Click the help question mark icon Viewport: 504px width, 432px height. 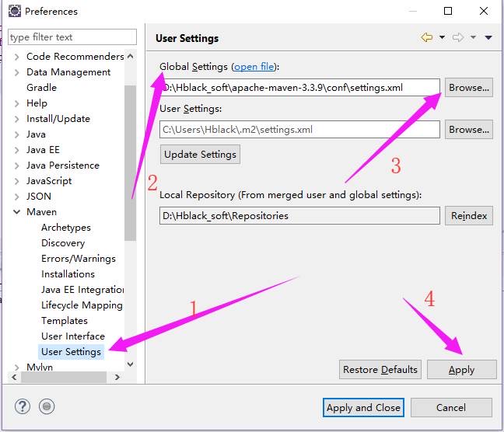pyautogui.click(x=23, y=406)
